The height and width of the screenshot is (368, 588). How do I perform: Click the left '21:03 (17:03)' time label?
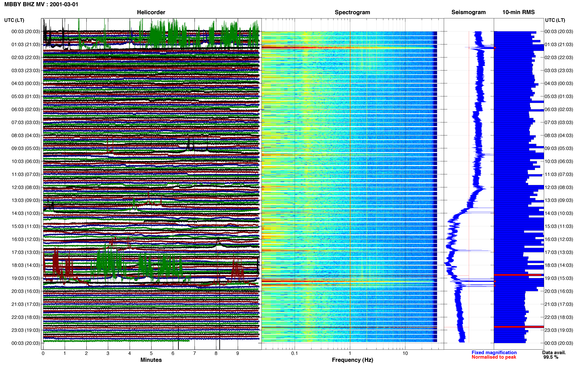click(26, 304)
